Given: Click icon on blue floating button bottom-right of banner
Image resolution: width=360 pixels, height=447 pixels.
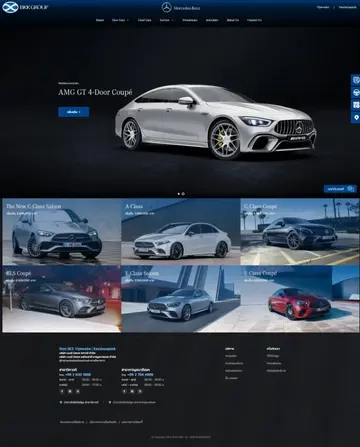Looking at the screenshot, I should click(x=350, y=189).
